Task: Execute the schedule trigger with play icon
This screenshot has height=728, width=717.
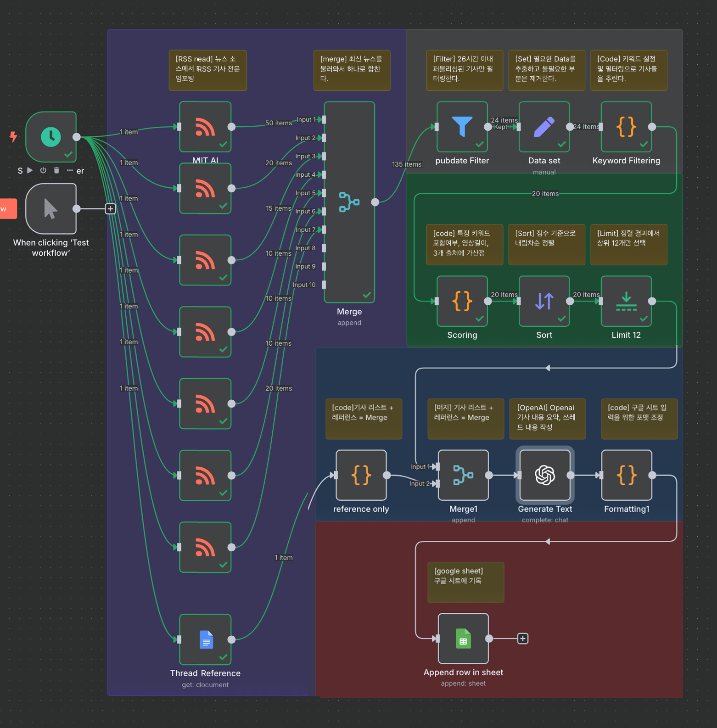Action: 30,170
